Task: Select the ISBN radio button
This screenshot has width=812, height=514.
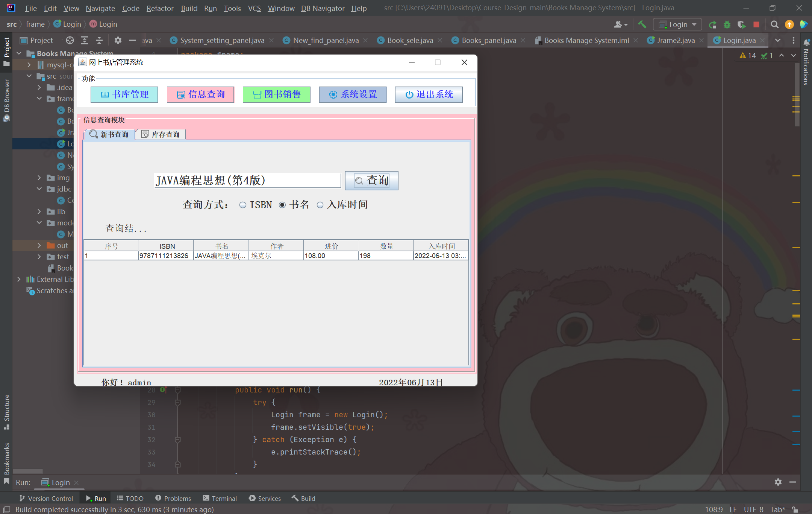Action: click(243, 205)
